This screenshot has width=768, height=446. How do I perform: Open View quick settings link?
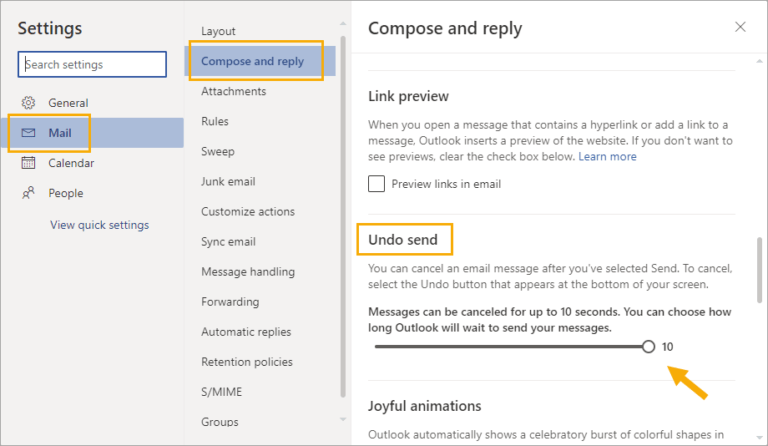[x=99, y=225]
